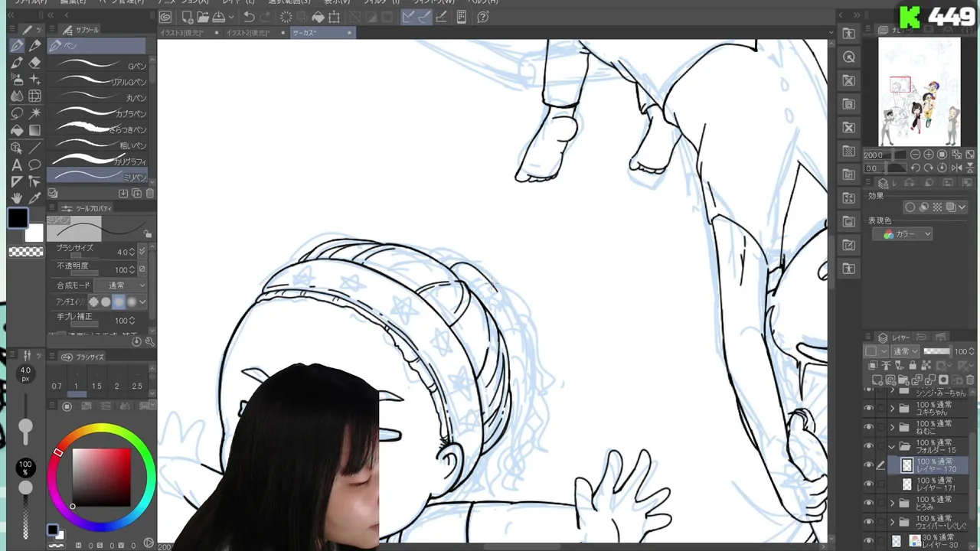Hide レイヤー 171 layer
The width and height of the screenshot is (980, 551).
click(868, 484)
